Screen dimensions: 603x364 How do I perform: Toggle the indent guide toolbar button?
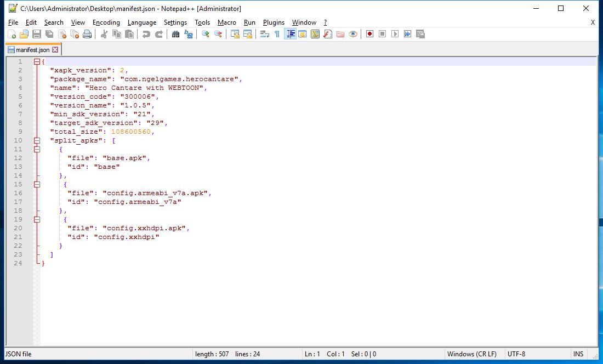[x=290, y=34]
